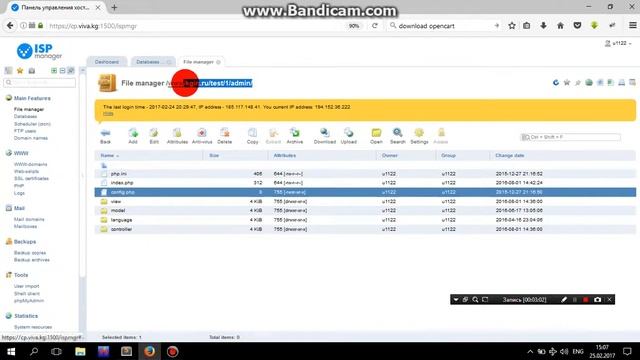Image resolution: width=640 pixels, height=360 pixels.
Task: Click the Download toolbar icon
Action: click(x=324, y=136)
